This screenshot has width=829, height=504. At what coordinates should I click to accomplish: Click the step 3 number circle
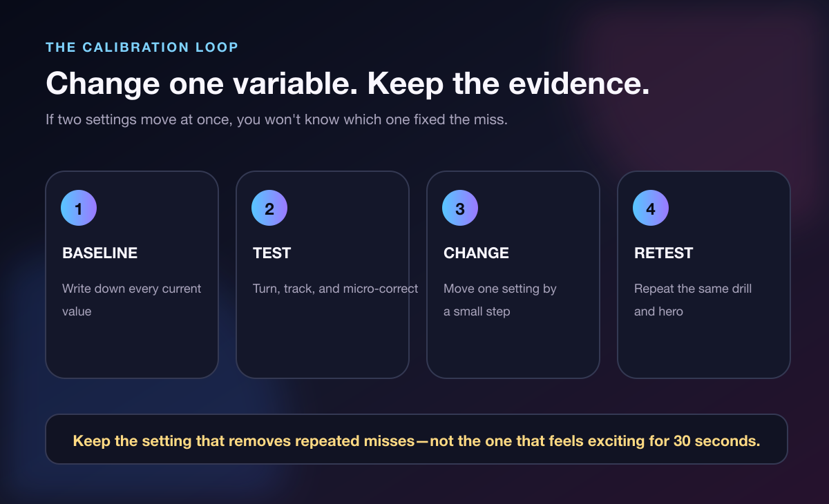(460, 209)
